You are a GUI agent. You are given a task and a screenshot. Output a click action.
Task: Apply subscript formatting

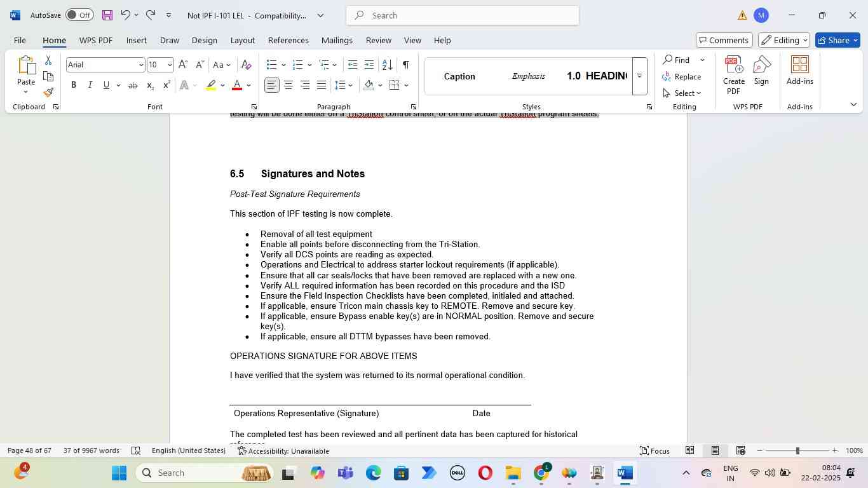[150, 85]
